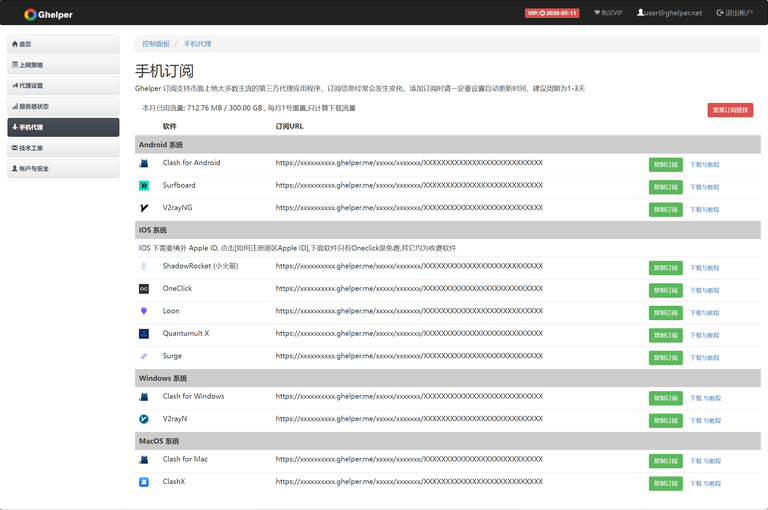The width and height of the screenshot is (768, 510).
Task: Click the Clash for Windows cat icon
Action: click(x=144, y=397)
